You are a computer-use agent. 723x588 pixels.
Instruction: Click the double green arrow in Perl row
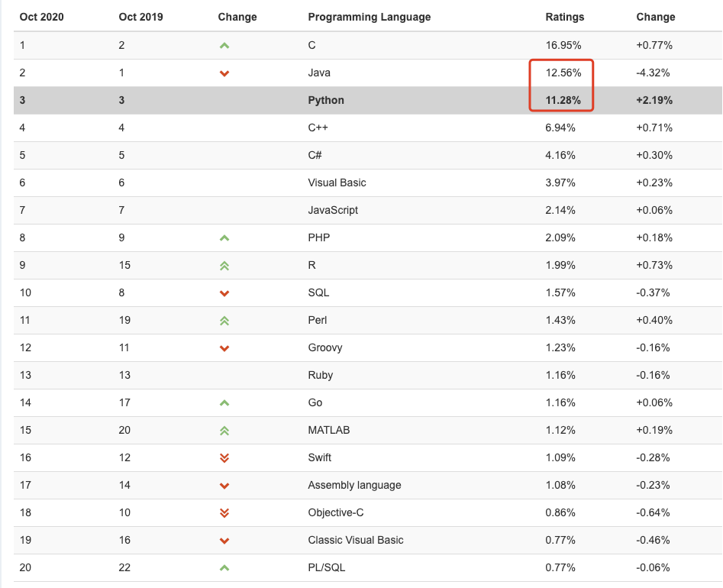224,321
